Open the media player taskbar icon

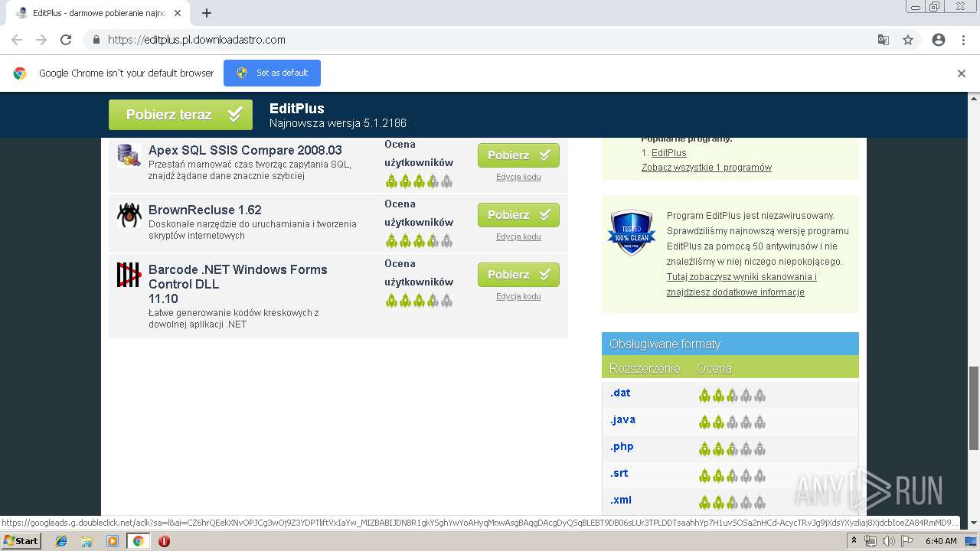[112, 541]
